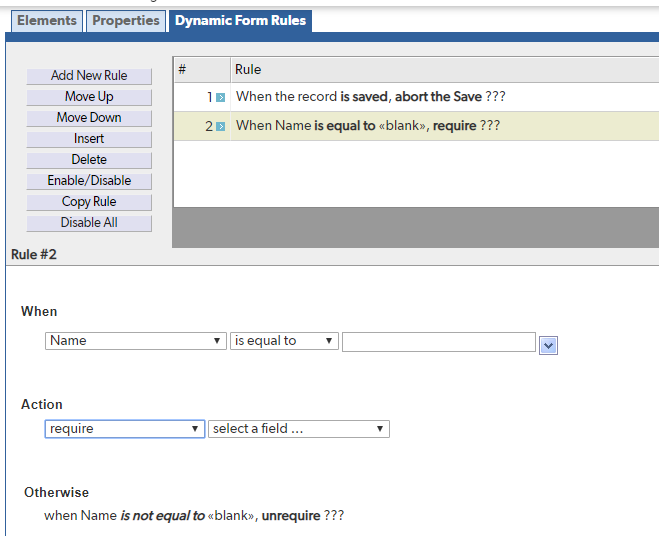659x536 pixels.
Task: Click the arrow icon beside rule 2
Action: coord(220,127)
